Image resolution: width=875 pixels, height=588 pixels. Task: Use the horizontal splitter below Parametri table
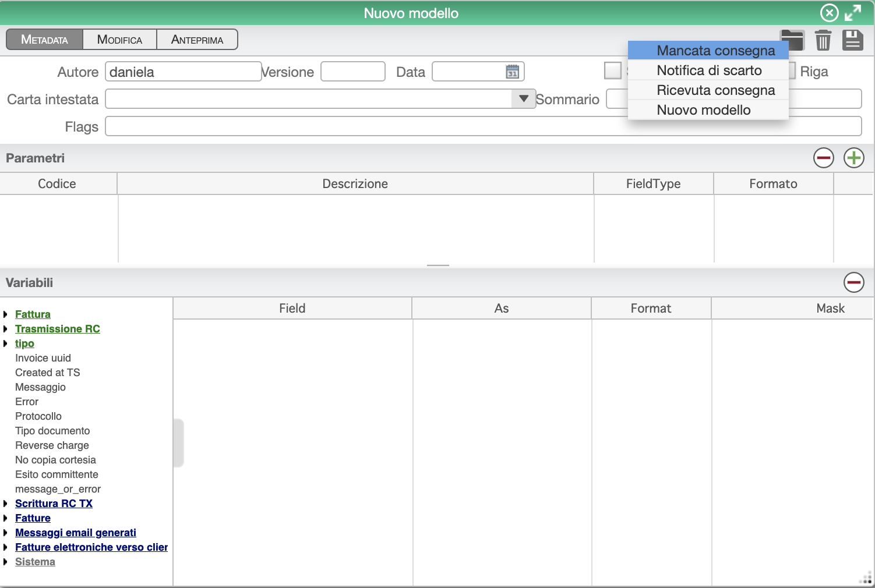437,265
